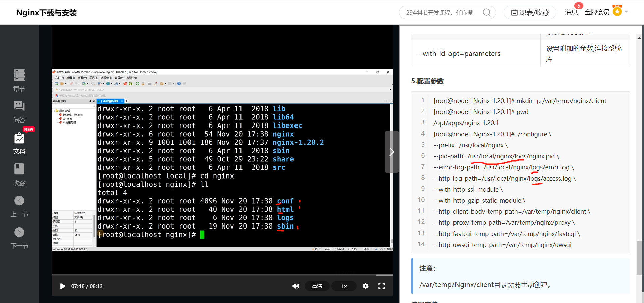Screen dimensions: 644x303
Task: Expand the user account dropdown arrow
Action: (x=626, y=12)
